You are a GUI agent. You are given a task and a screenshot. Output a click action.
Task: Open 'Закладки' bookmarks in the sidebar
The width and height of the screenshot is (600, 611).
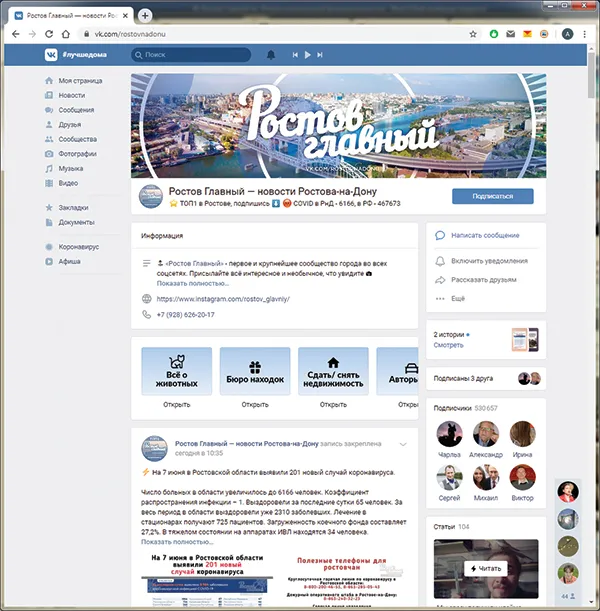pyautogui.click(x=74, y=207)
